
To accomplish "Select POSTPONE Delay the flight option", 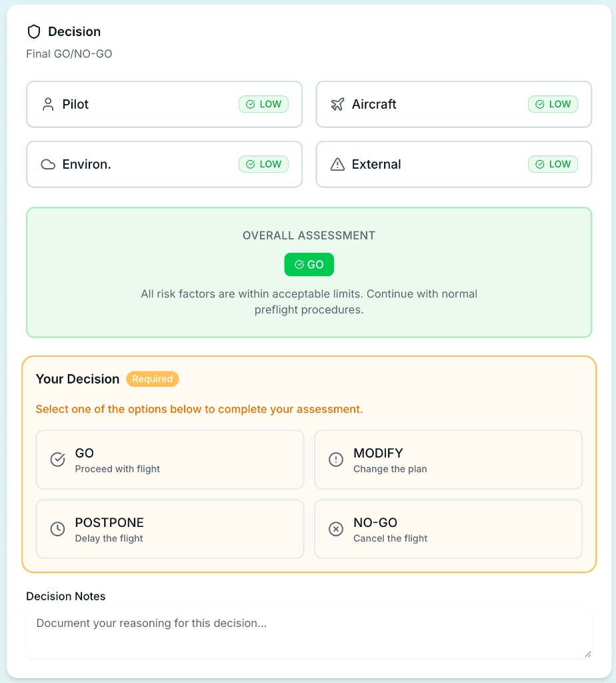I will (170, 529).
